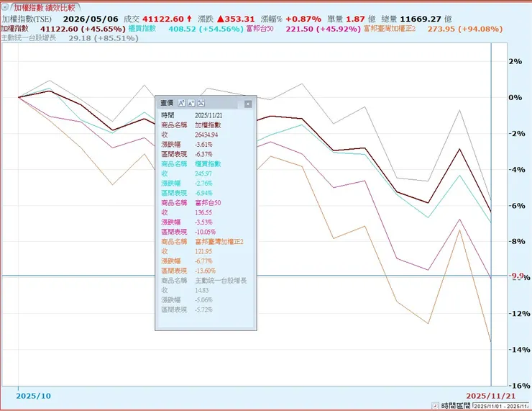Image resolution: width=532 pixels, height=411 pixels.
Task: Open the dropdown arrow beside the 加權指數 績效比較 tab
Action: (x=5, y=6)
